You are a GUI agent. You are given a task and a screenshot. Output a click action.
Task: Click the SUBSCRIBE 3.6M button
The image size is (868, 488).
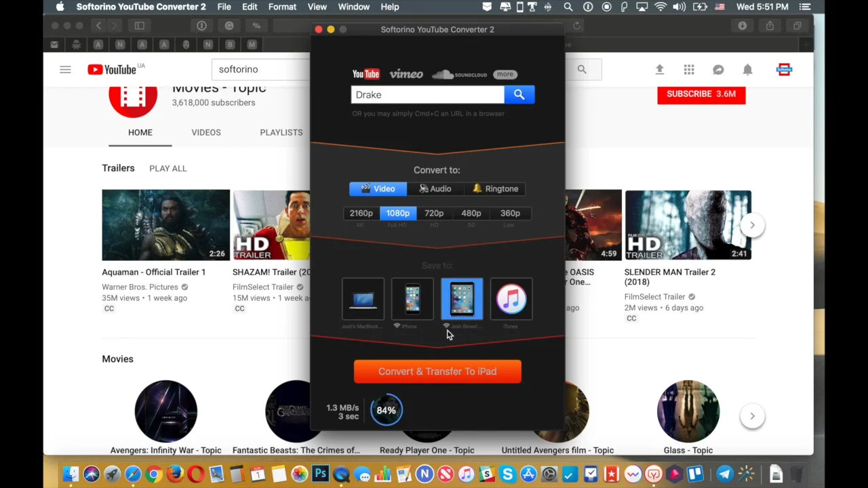point(701,94)
